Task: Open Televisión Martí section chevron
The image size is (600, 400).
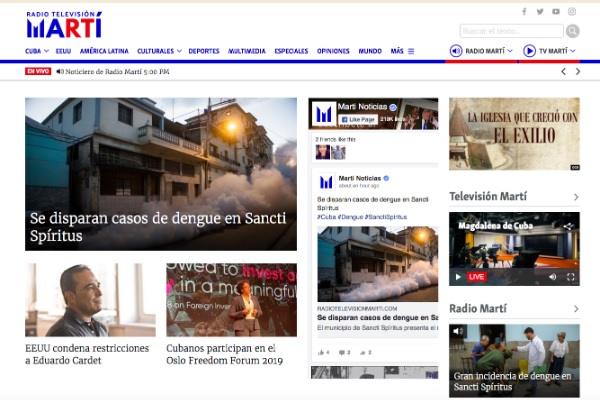Action: [576, 197]
